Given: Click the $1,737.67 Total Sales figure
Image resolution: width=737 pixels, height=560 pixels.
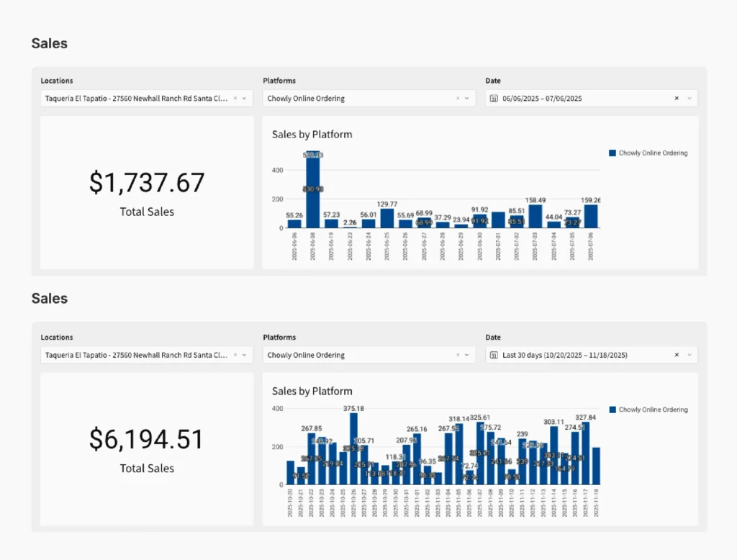Looking at the screenshot, I should point(147,183).
